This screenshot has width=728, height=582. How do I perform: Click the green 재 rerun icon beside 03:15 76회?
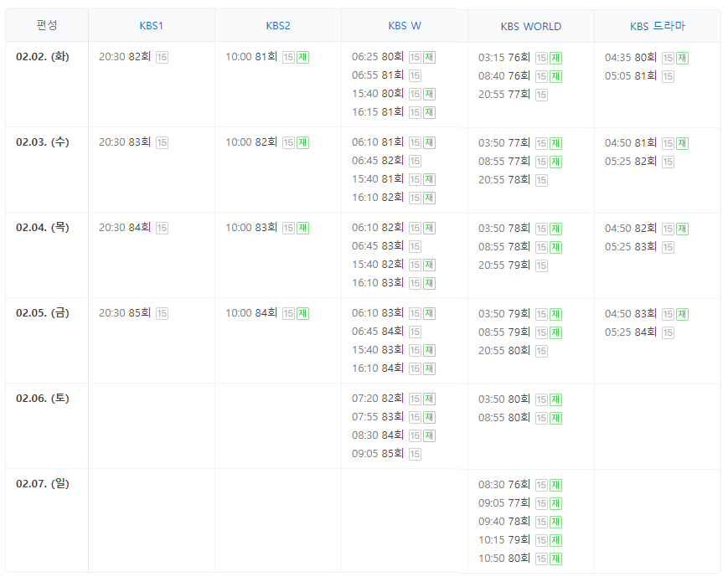555,58
